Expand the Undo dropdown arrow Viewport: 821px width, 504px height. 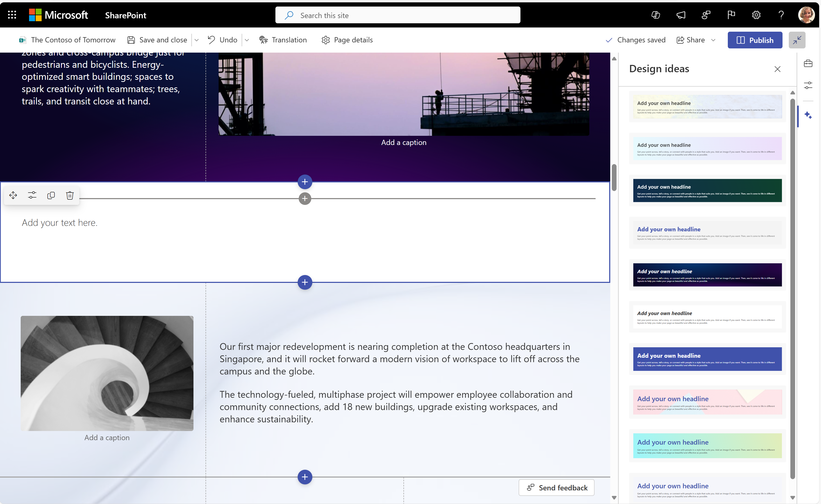247,40
